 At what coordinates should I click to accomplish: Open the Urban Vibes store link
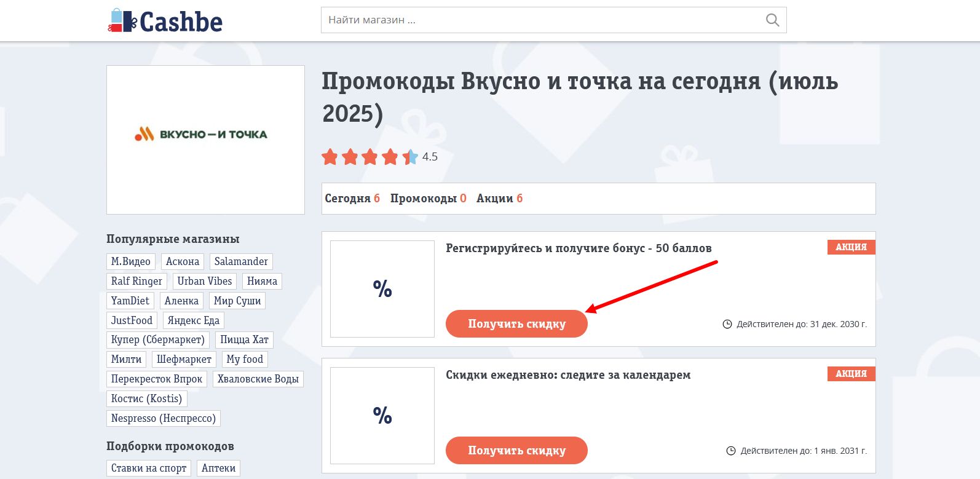205,281
